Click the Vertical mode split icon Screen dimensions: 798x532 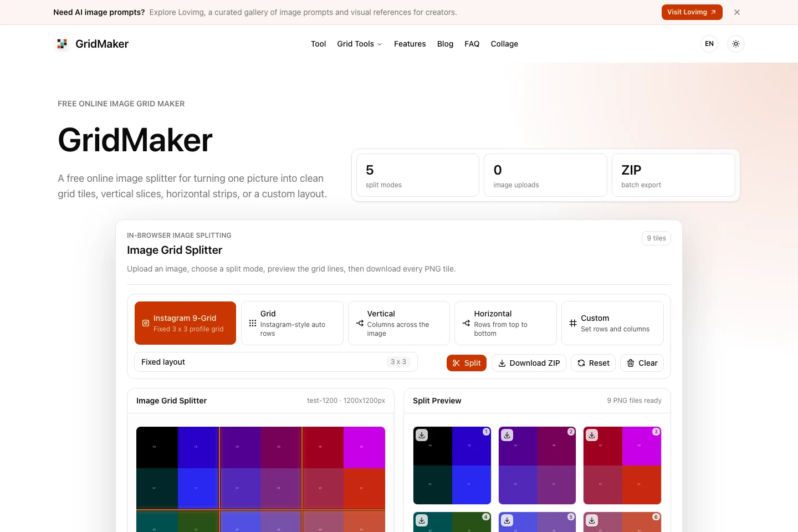360,323
